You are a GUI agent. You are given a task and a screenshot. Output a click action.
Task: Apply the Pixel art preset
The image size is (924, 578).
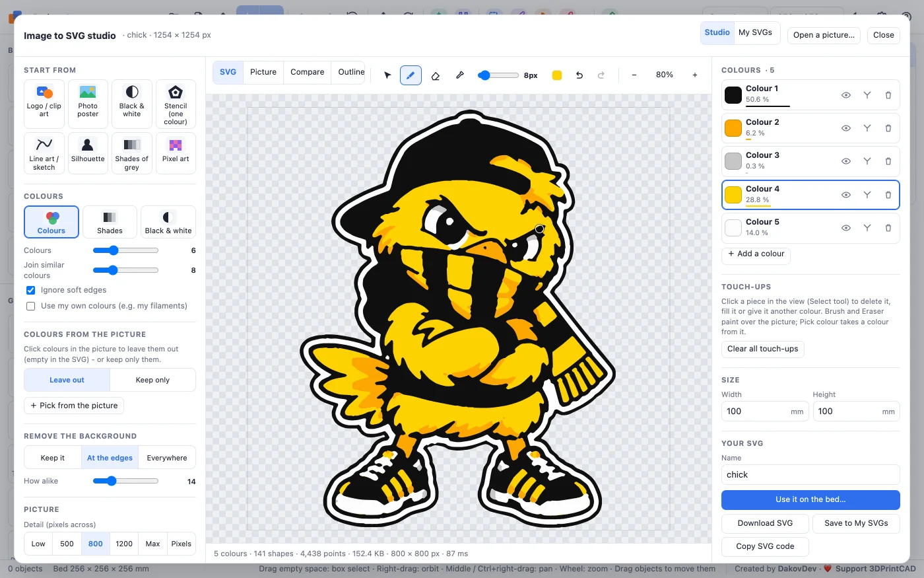pos(176,153)
